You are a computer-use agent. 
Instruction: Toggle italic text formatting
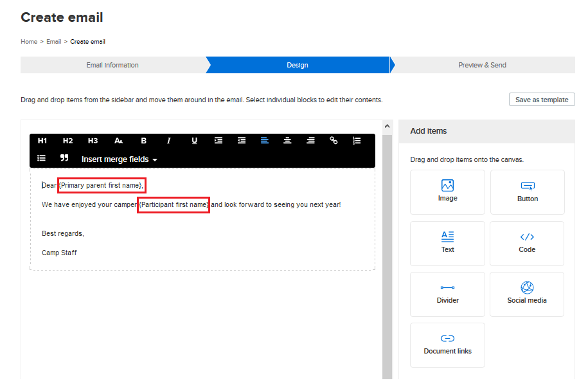click(x=169, y=141)
